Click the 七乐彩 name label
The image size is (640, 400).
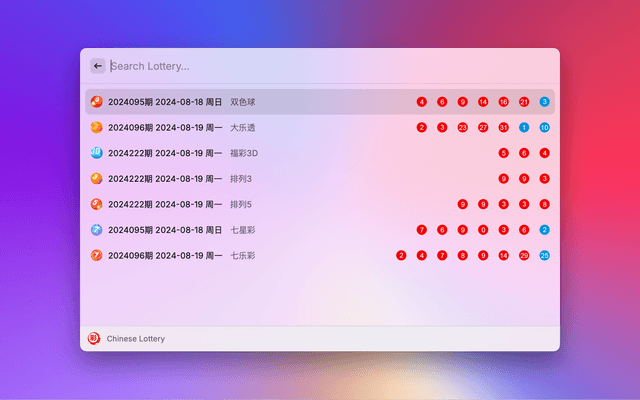[x=243, y=255]
